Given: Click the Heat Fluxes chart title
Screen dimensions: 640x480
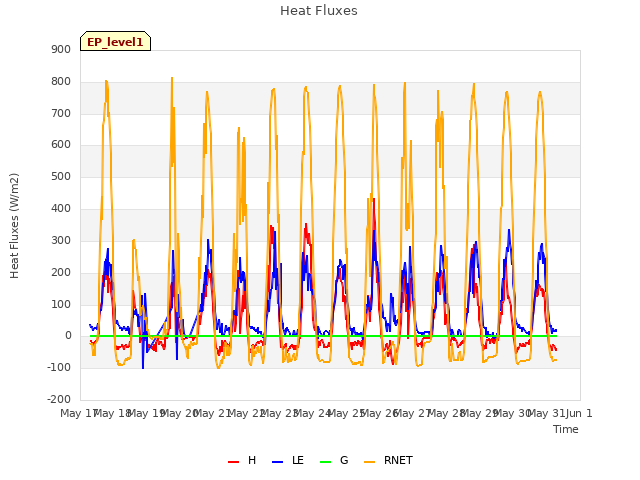Looking at the screenshot, I should pos(319,11).
